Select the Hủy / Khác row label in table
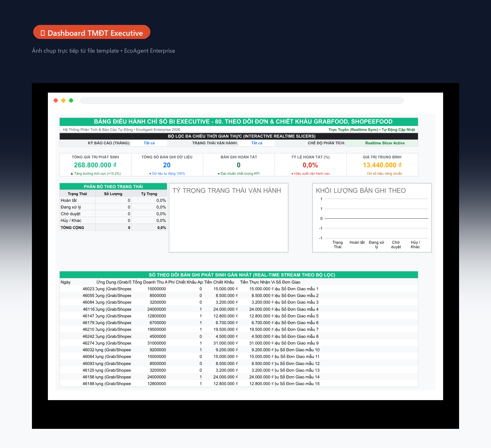This screenshot has height=448, width=491. (71, 221)
